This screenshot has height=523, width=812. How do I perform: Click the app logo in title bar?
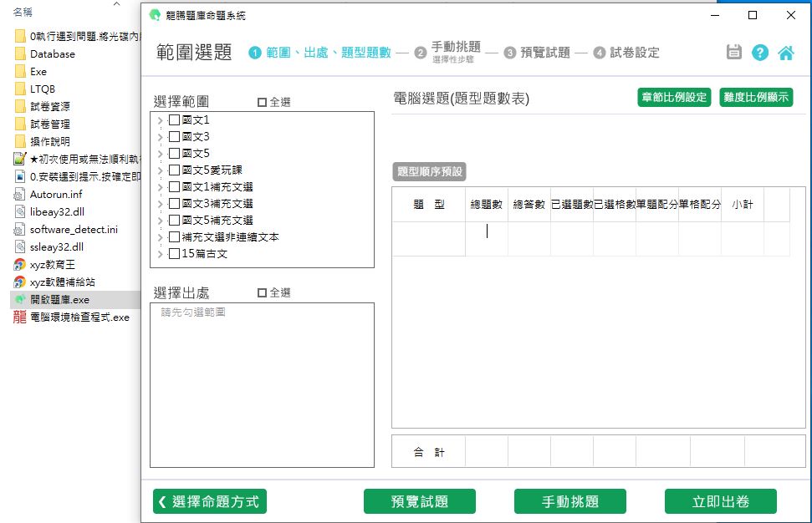click(155, 15)
